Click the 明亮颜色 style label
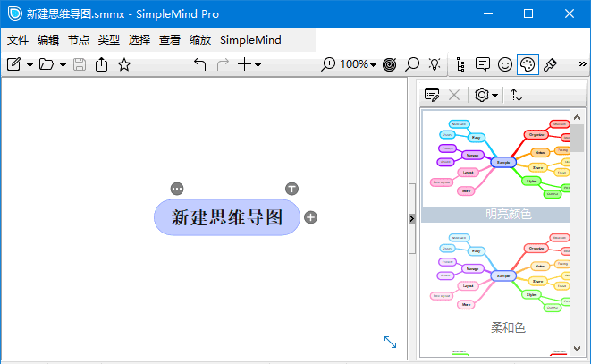 tap(509, 215)
